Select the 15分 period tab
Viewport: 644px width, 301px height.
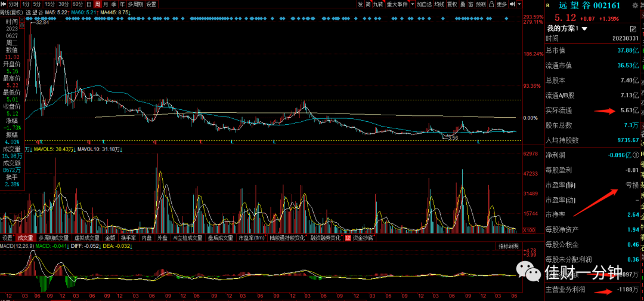49,4
